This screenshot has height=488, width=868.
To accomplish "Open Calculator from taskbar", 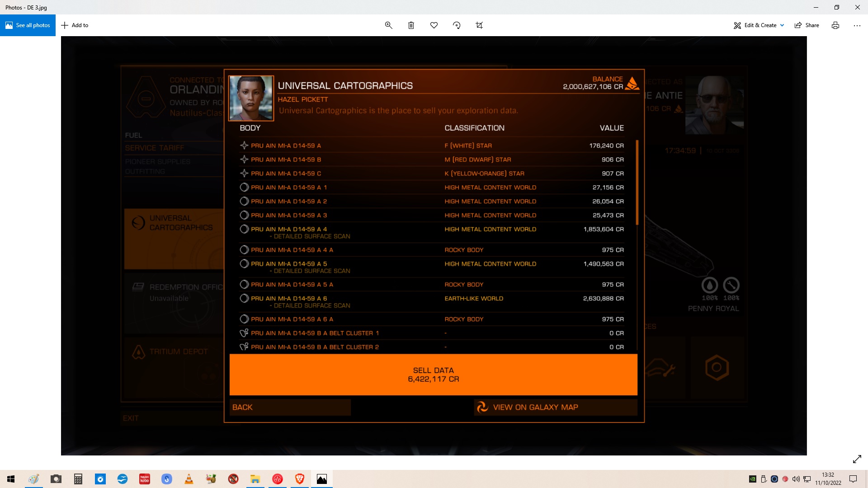I will (x=78, y=479).
